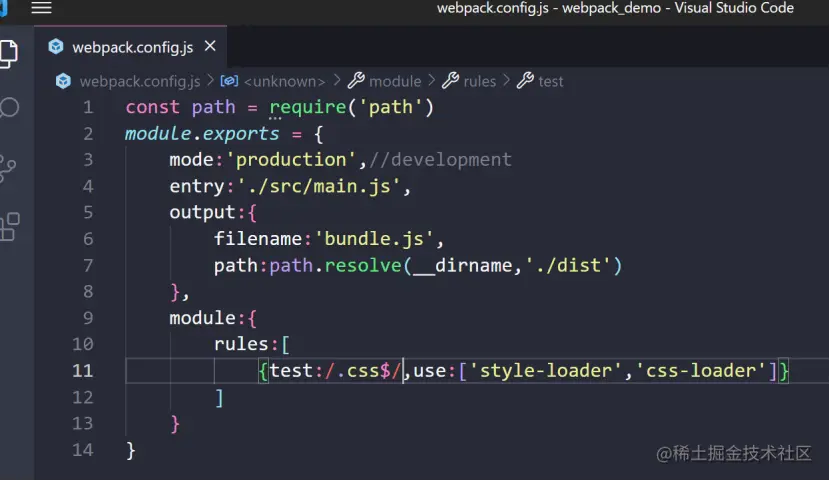
Task: Click the test breadcrumb segment
Action: [x=551, y=81]
